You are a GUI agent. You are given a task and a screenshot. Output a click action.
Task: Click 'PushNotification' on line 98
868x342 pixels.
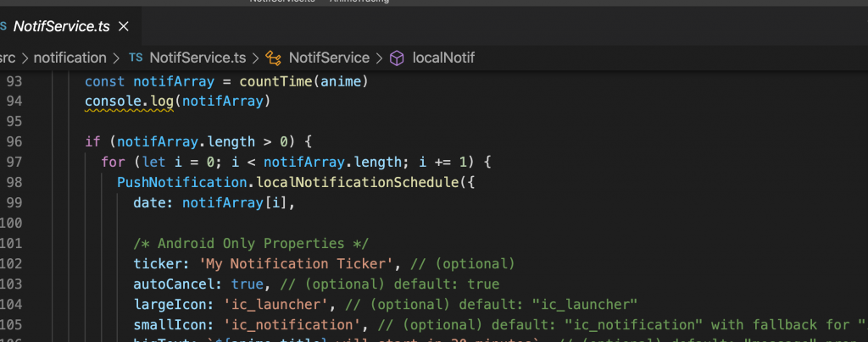(x=183, y=182)
